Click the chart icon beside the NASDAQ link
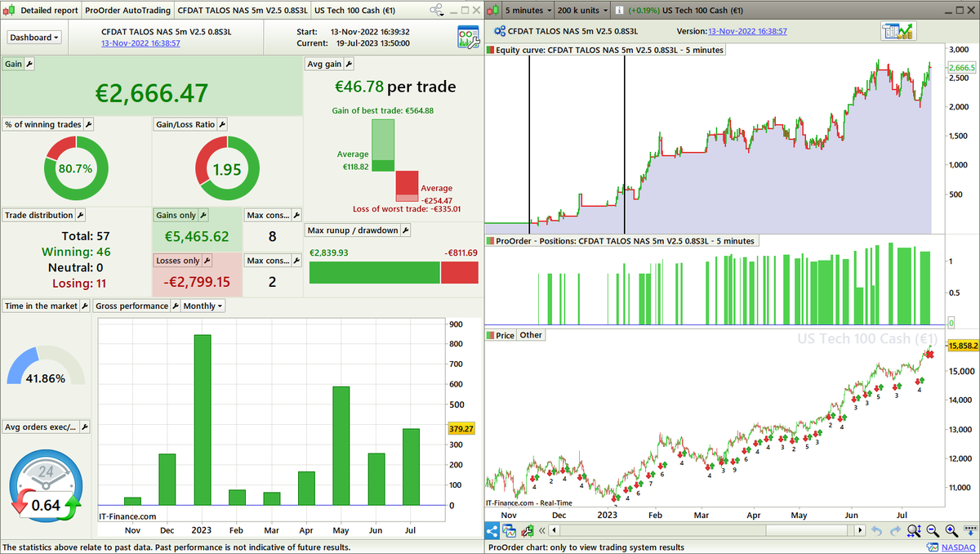This screenshot has width=980, height=554. click(933, 547)
